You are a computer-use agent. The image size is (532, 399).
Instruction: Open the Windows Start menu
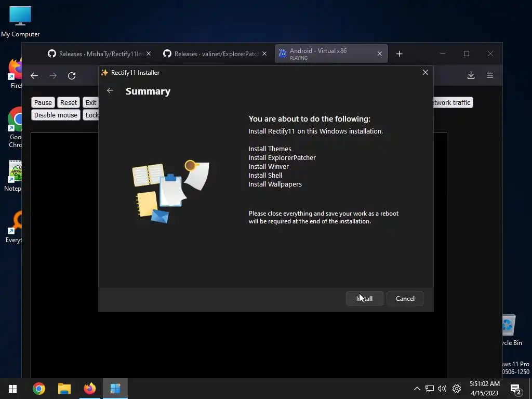[13, 389]
